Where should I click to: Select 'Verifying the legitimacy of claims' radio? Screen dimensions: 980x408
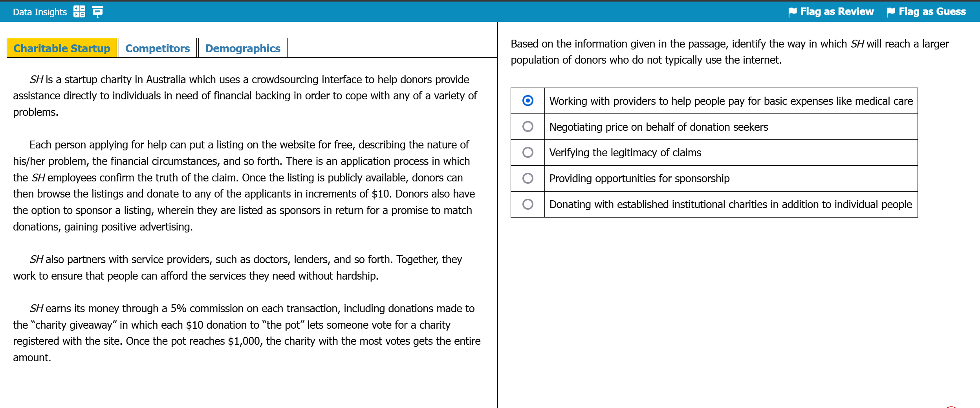click(x=528, y=152)
